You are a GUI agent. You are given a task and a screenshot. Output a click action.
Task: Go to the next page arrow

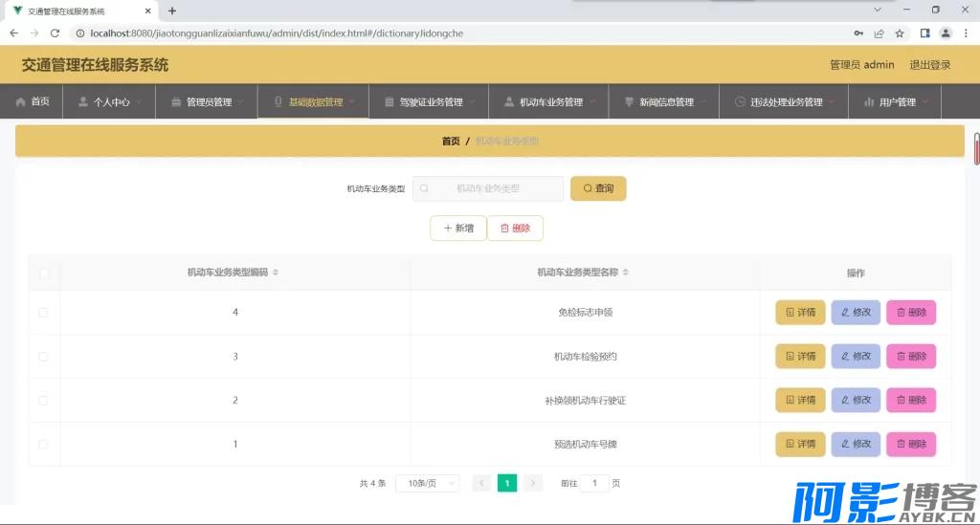[532, 483]
